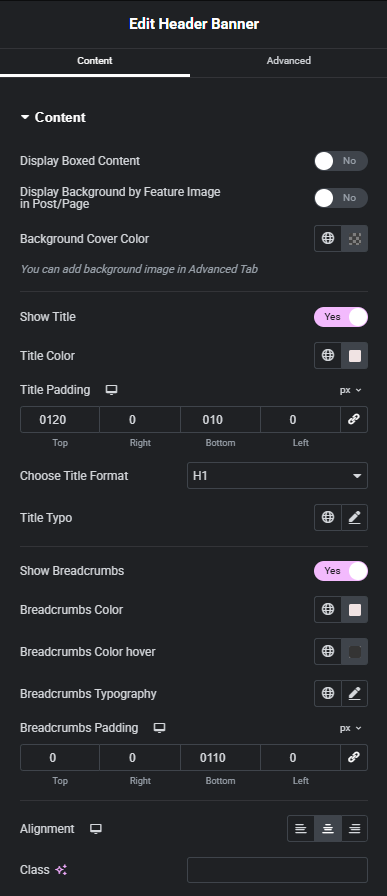
Task: Click responsive device icon next to Breadcrumbs Padding
Action: [159, 728]
